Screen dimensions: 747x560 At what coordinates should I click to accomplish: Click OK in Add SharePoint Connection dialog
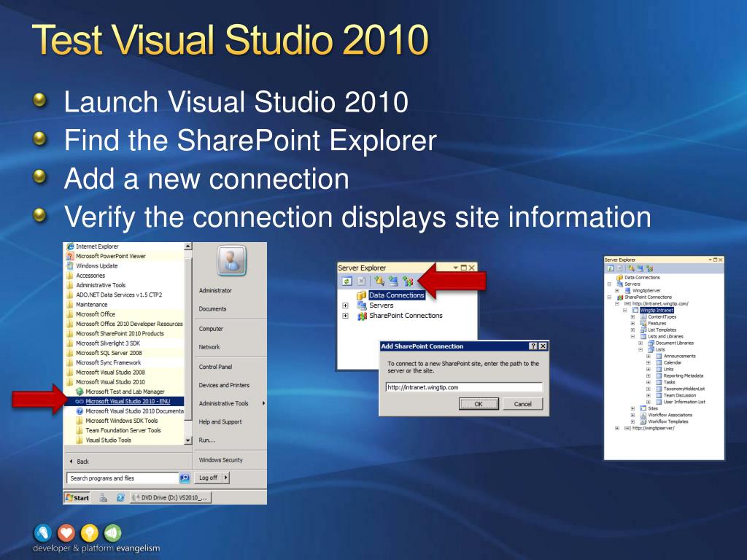pos(479,404)
